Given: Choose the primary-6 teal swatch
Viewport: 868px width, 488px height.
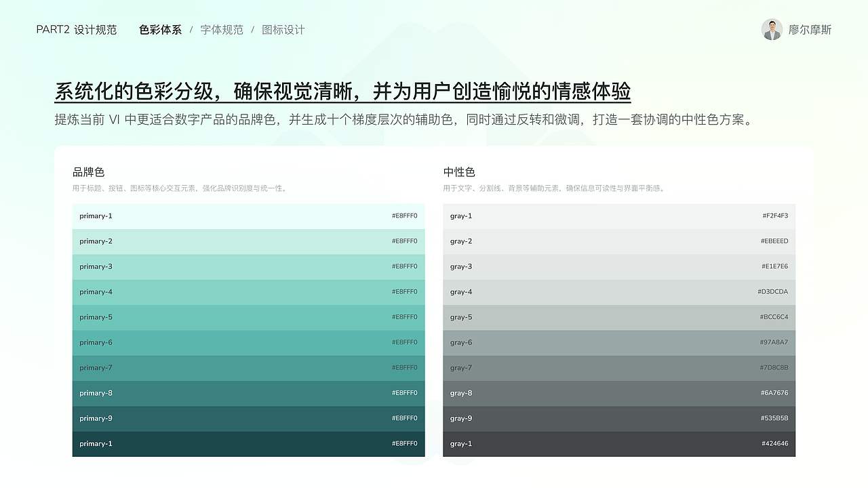Looking at the screenshot, I should (249, 343).
